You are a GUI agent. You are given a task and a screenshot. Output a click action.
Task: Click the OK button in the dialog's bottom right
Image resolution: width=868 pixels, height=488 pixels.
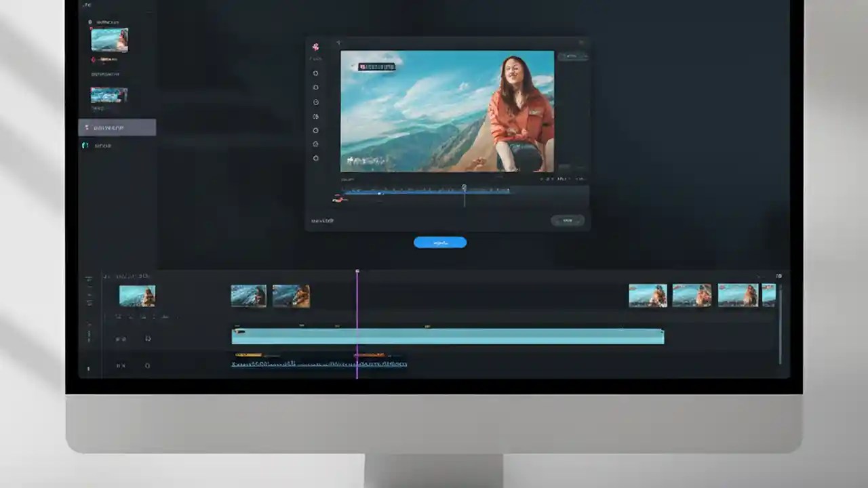(567, 220)
